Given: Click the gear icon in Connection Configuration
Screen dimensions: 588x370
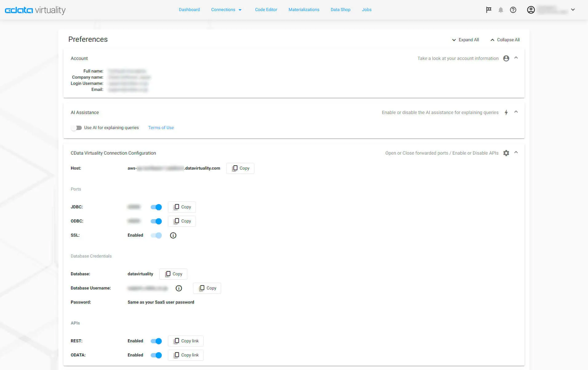Looking at the screenshot, I should [x=506, y=153].
